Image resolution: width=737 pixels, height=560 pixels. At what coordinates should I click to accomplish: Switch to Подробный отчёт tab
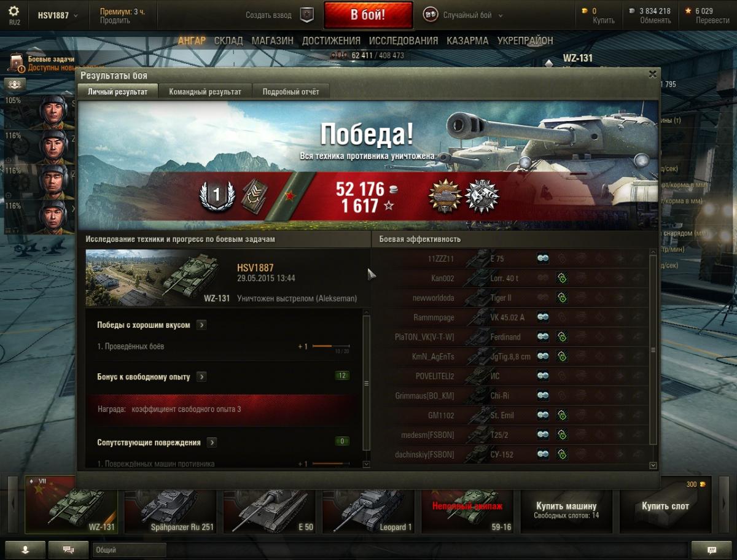coord(291,91)
